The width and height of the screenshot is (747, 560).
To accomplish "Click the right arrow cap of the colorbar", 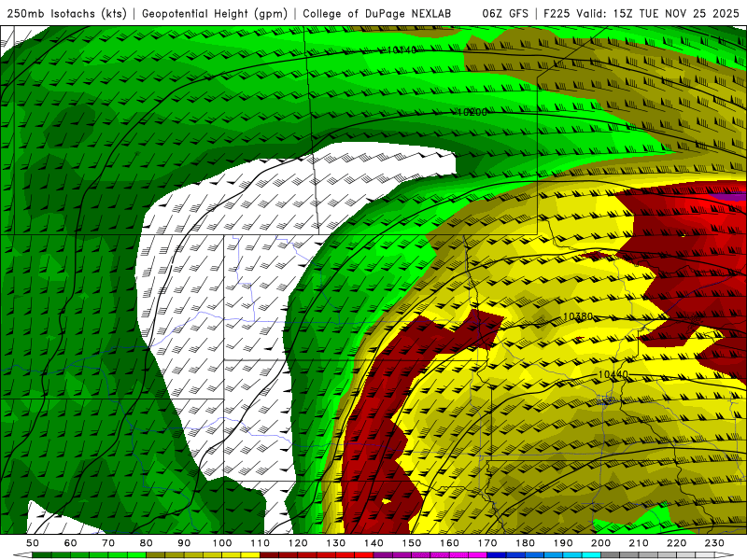I will pyautogui.click(x=725, y=554).
